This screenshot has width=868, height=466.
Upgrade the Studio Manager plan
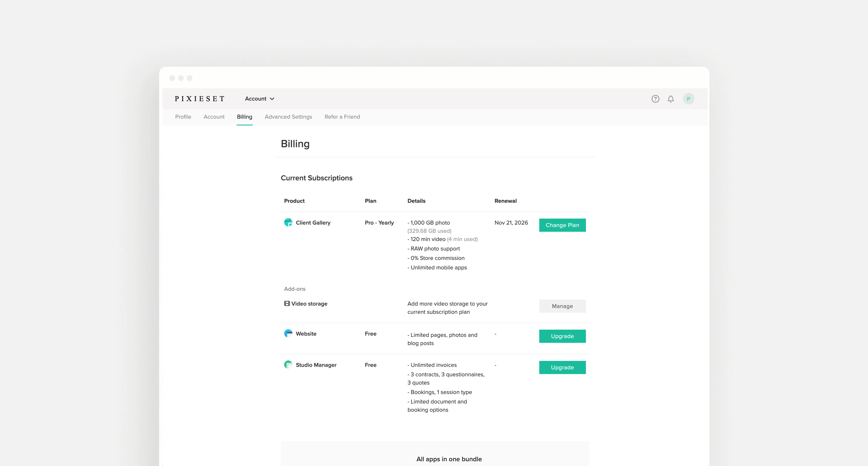[562, 367]
